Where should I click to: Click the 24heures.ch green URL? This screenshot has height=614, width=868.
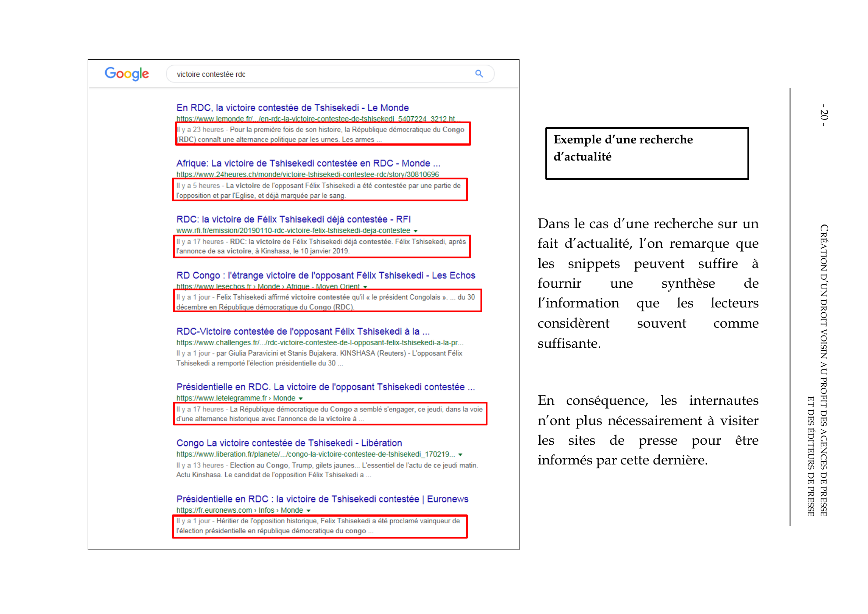(307, 175)
